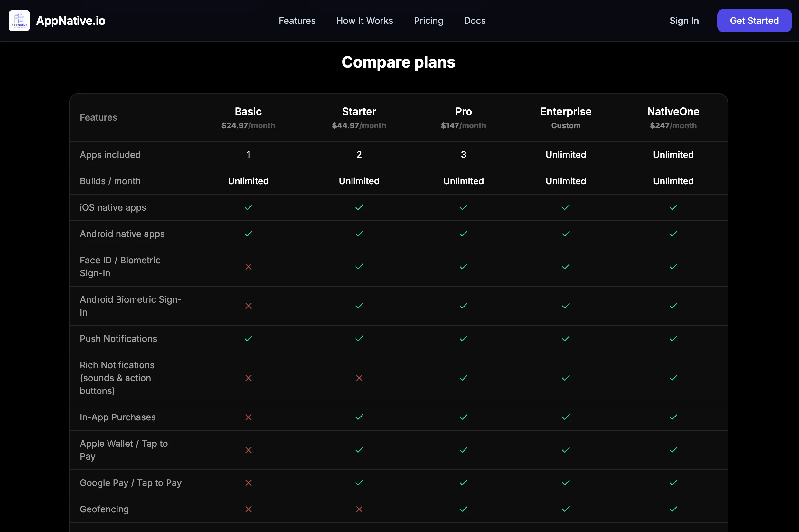
Task: Click the Push Notifications checkmark for Pro
Action: (463, 339)
